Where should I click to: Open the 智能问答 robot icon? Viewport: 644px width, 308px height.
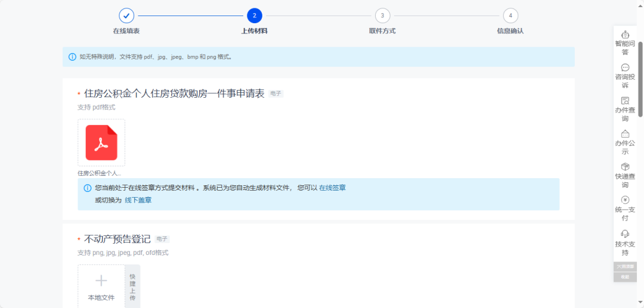tap(625, 35)
